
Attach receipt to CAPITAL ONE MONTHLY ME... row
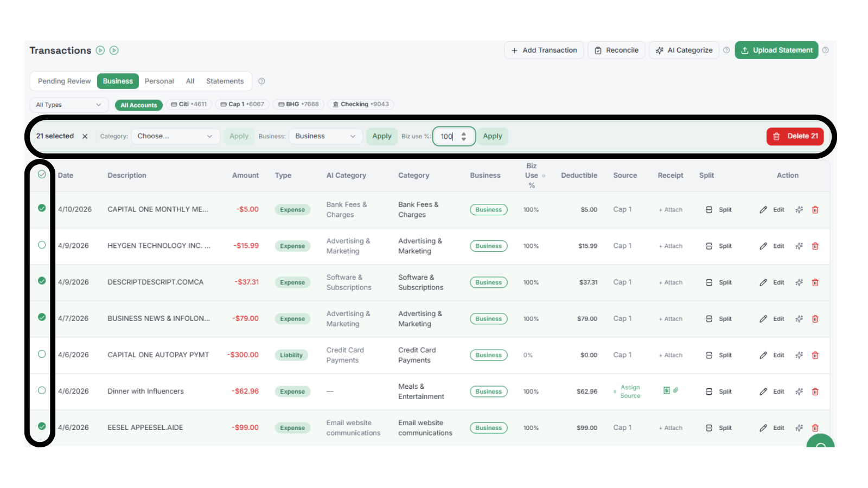[x=671, y=210]
